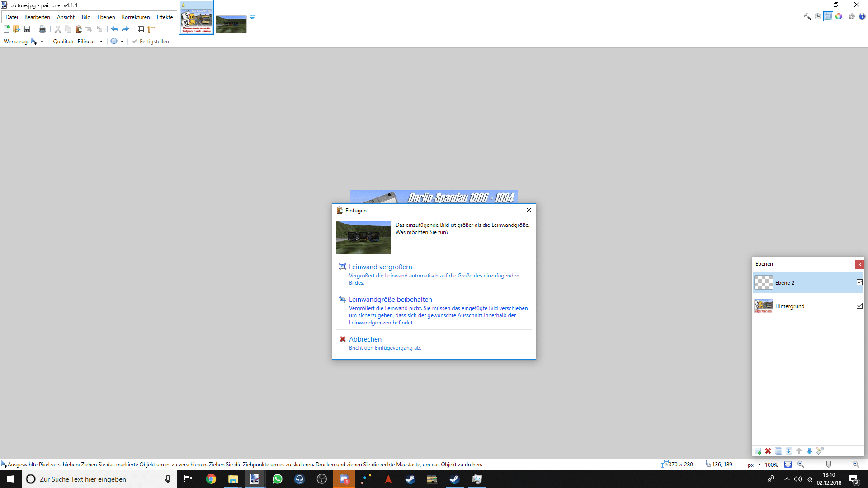Open the Korrekturen menu

[136, 17]
